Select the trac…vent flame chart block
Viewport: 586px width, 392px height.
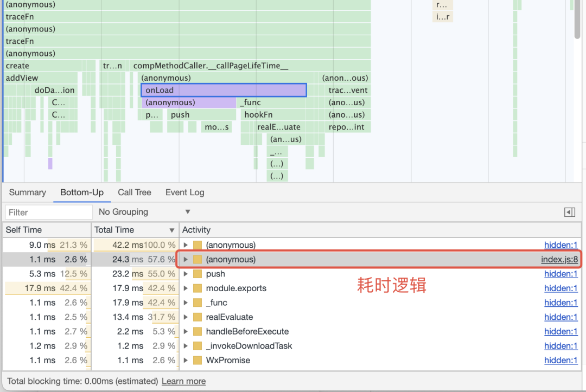point(348,91)
